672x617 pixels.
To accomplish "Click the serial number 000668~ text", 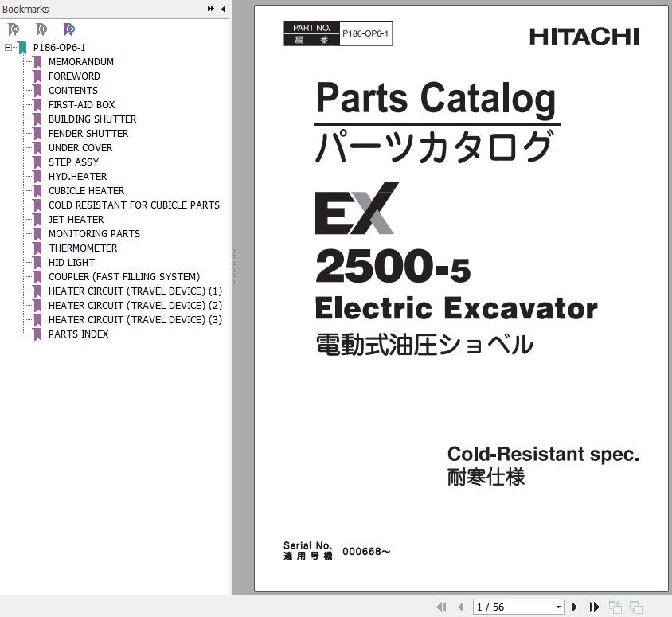I will click(366, 552).
